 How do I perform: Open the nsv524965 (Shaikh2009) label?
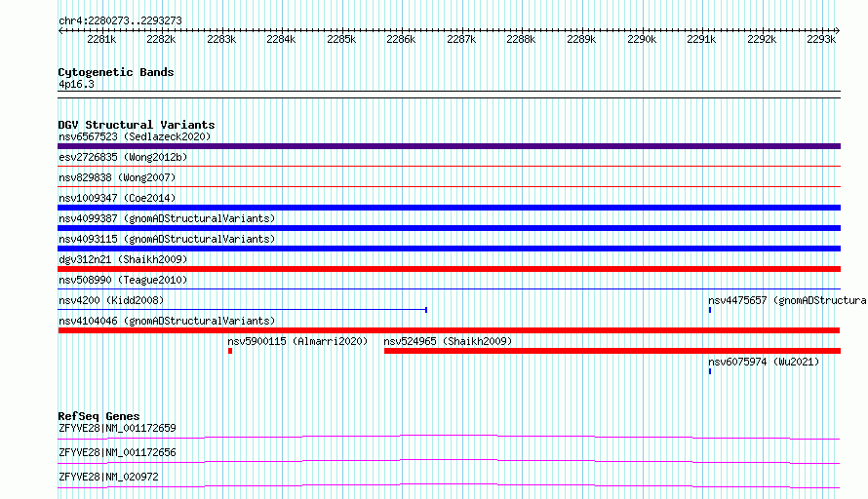pos(448,341)
